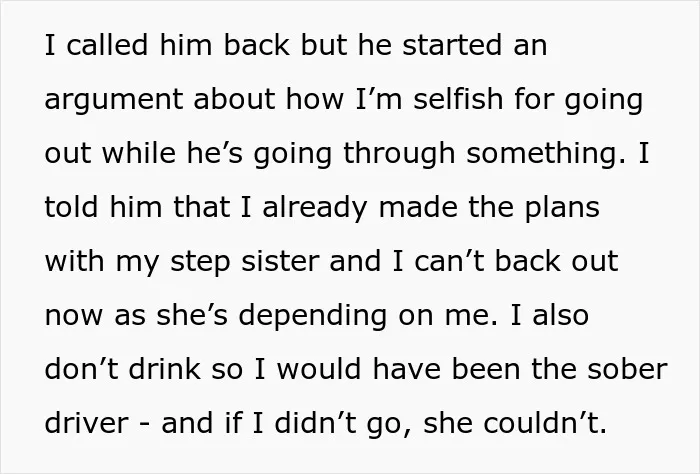The height and width of the screenshot is (474, 700).
Task: Select the word "argument" in the text
Action: coord(114,100)
